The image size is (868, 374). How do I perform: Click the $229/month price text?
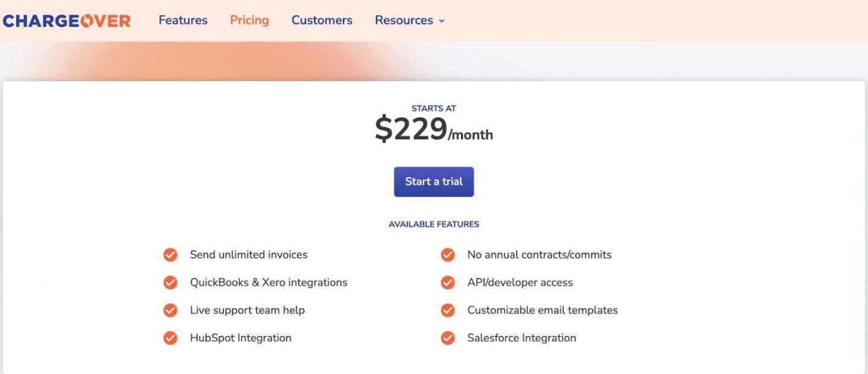(x=433, y=129)
